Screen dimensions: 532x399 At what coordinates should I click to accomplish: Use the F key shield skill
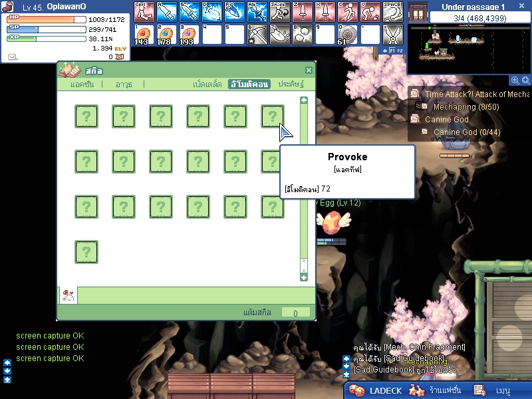(235, 12)
